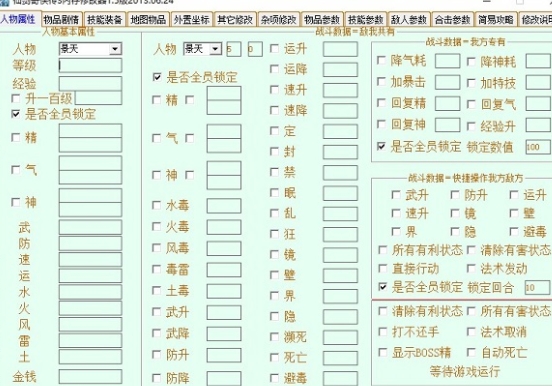552x386 pixels.
Task: Open the 其它修改 tab
Action: pyautogui.click(x=235, y=19)
